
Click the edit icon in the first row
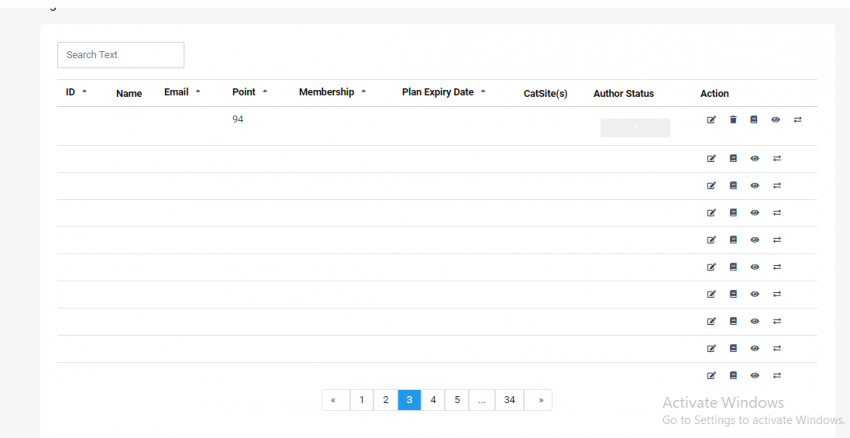point(711,120)
